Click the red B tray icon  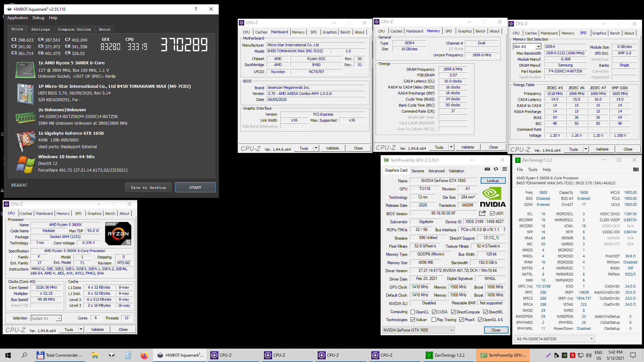pyautogui.click(x=573, y=355)
